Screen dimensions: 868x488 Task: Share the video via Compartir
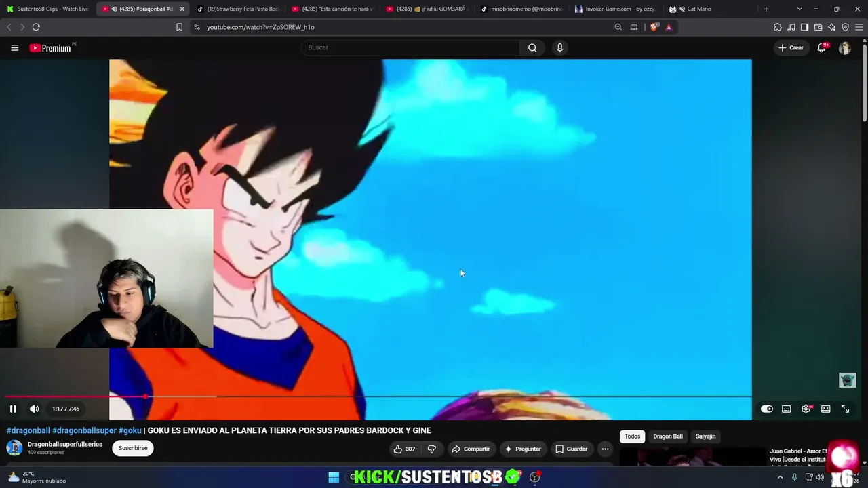pyautogui.click(x=471, y=449)
